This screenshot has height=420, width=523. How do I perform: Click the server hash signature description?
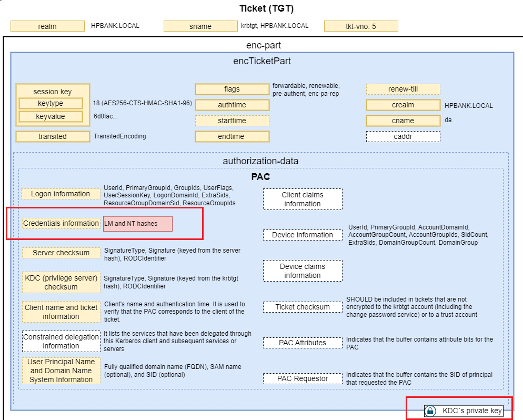pos(172,254)
